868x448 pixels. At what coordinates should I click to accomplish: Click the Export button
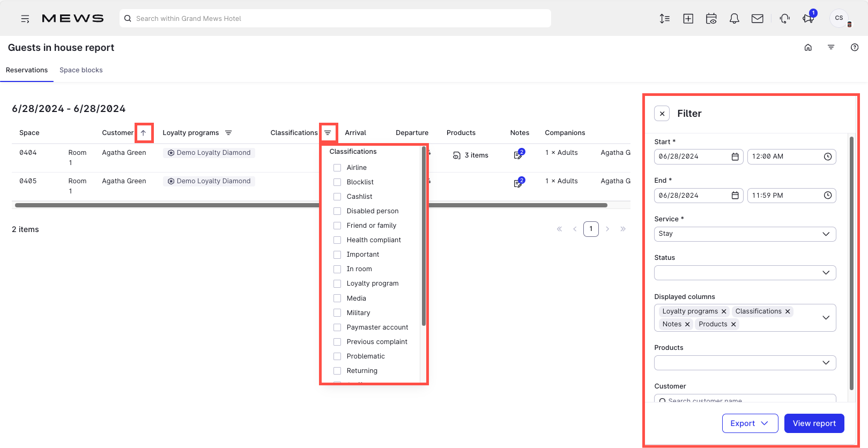750,423
